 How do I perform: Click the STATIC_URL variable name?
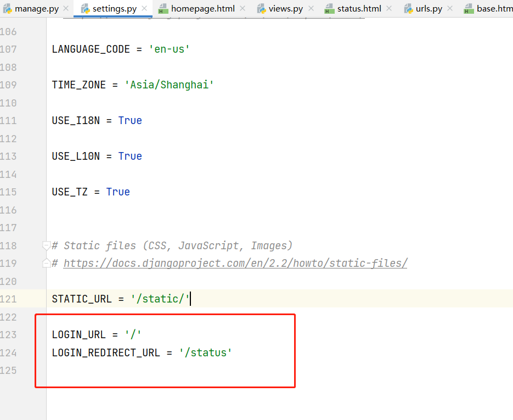pyautogui.click(x=82, y=299)
